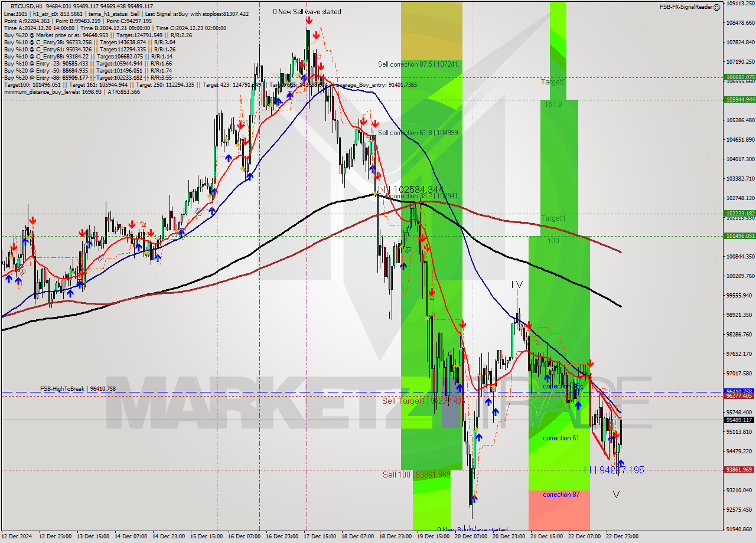
Task: Click the red 93861.969 price tag
Action: point(739,470)
